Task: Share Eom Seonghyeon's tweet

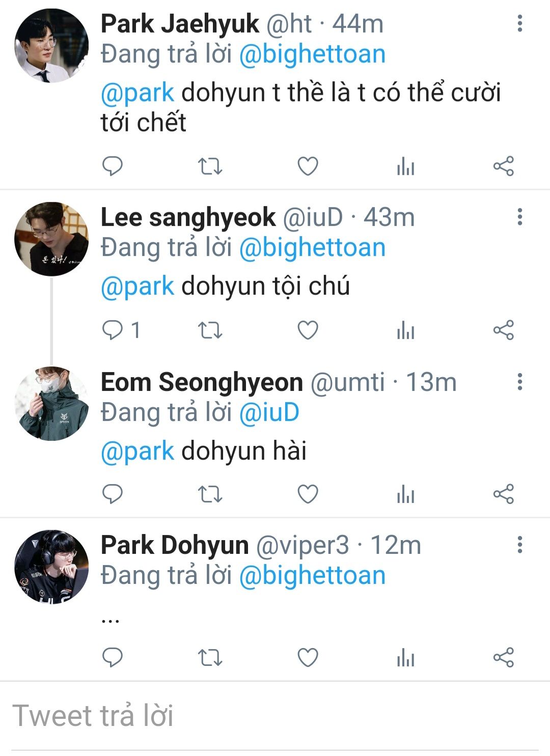Action: 503,494
